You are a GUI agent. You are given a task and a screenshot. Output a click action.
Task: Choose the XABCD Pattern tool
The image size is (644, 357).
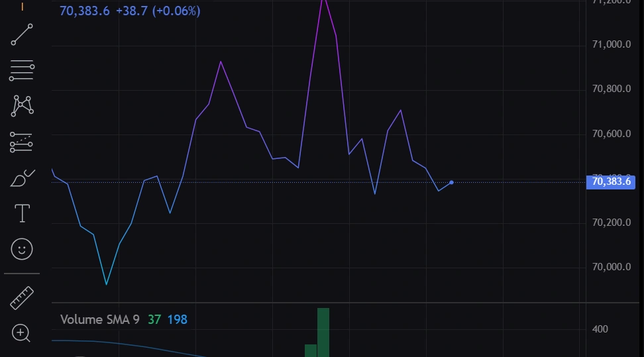click(x=22, y=105)
